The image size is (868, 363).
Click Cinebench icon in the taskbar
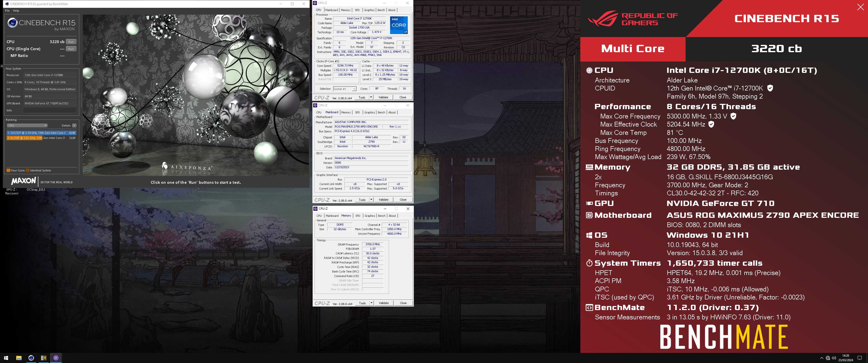[31, 358]
